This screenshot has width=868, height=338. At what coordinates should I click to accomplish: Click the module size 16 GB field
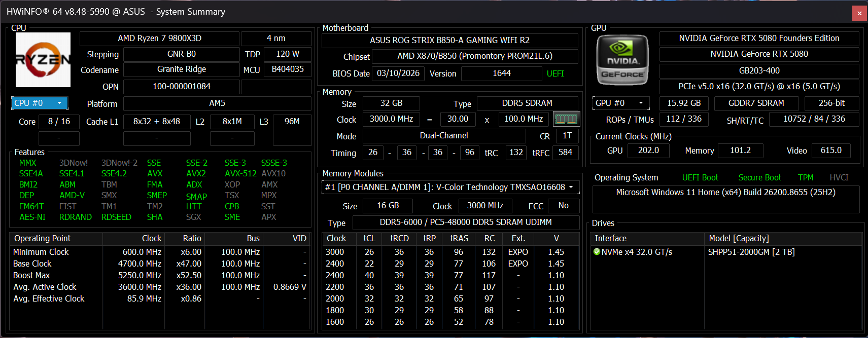tap(388, 206)
